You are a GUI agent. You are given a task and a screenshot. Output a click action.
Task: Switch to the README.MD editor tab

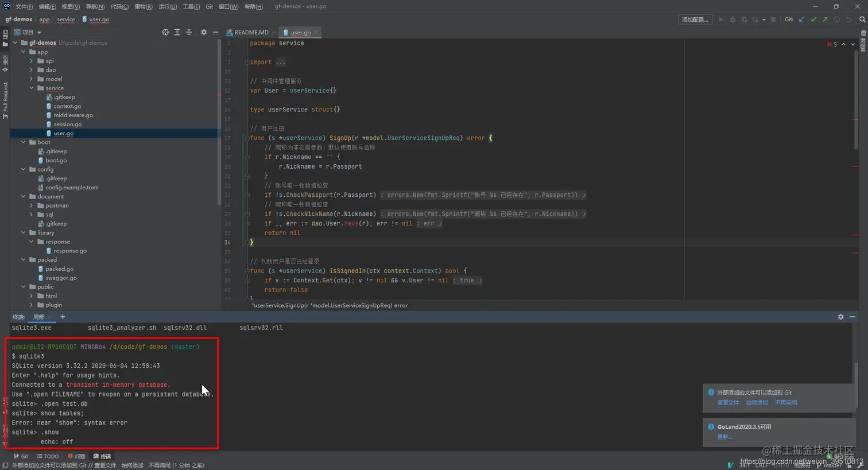(x=251, y=32)
